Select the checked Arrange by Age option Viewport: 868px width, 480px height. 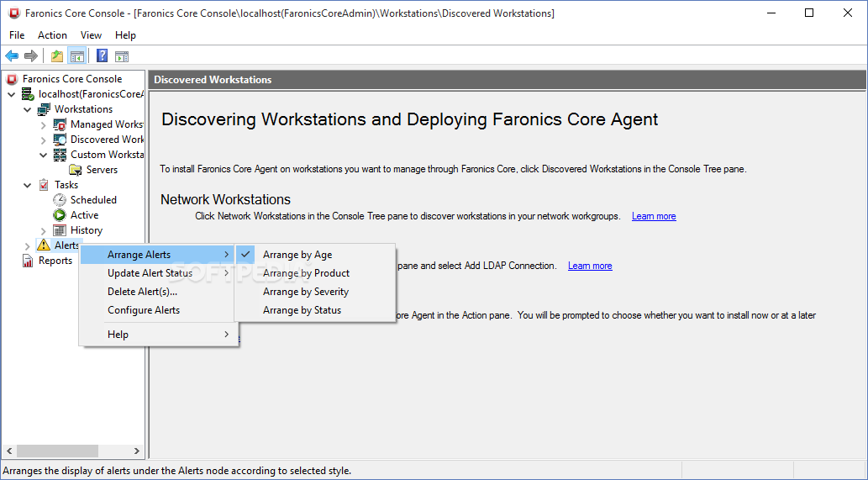(315, 255)
